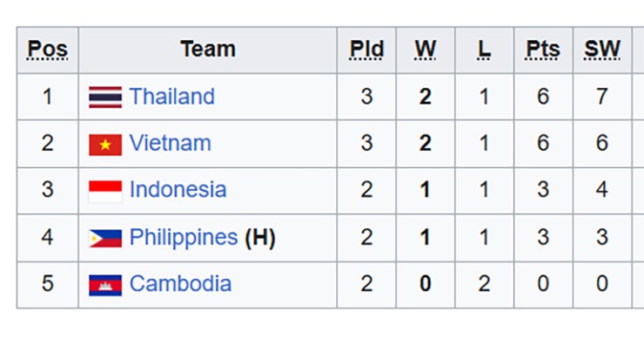
Task: Click the W column header abbreviation
Action: pos(425,50)
